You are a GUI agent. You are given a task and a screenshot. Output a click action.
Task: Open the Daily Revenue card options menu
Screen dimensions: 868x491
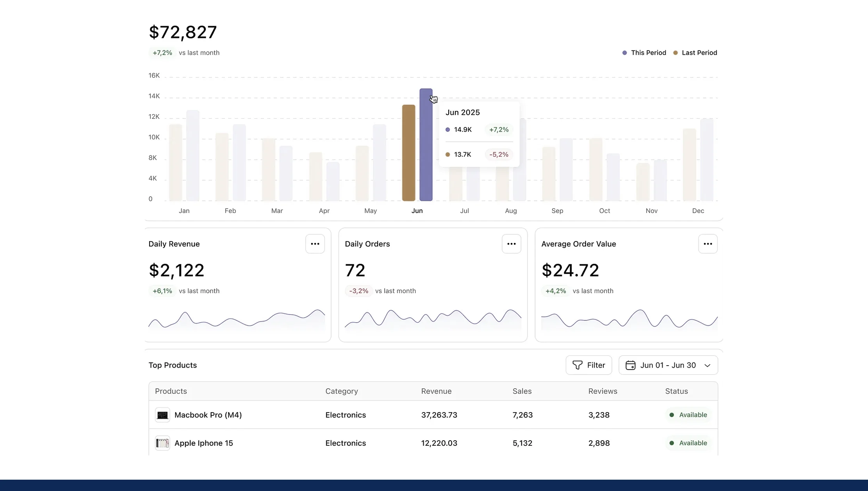coord(315,243)
